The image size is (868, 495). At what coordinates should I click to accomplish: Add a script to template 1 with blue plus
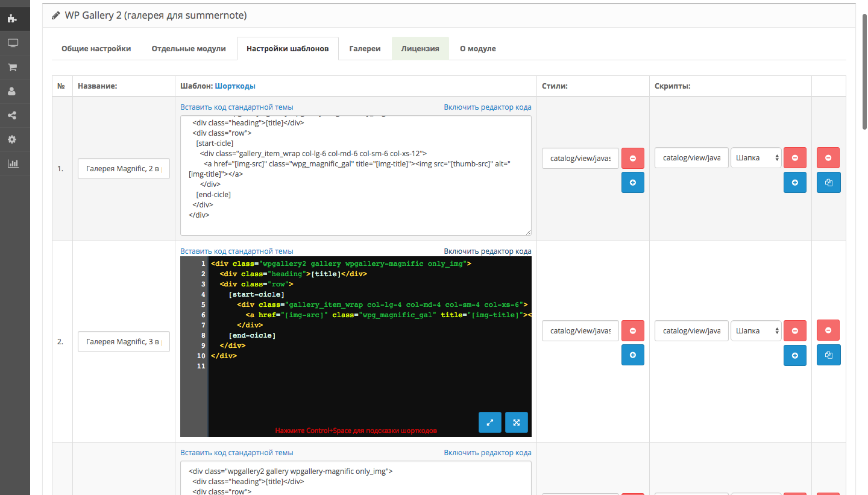pos(794,182)
